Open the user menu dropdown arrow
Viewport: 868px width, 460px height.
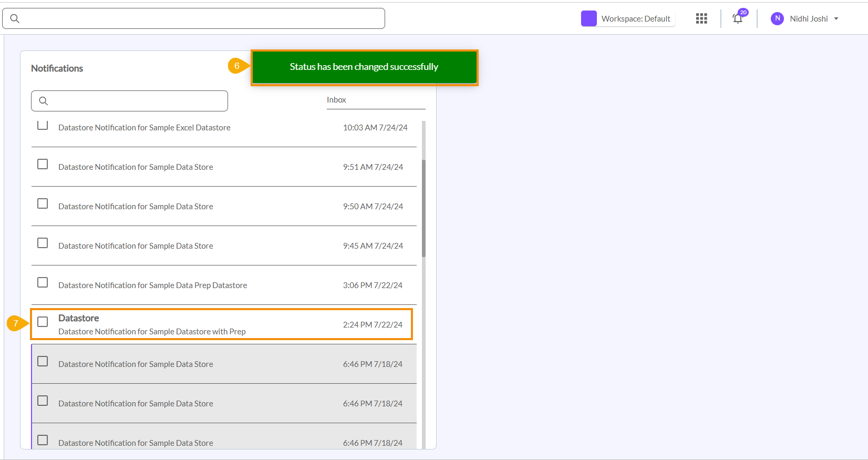coord(836,19)
